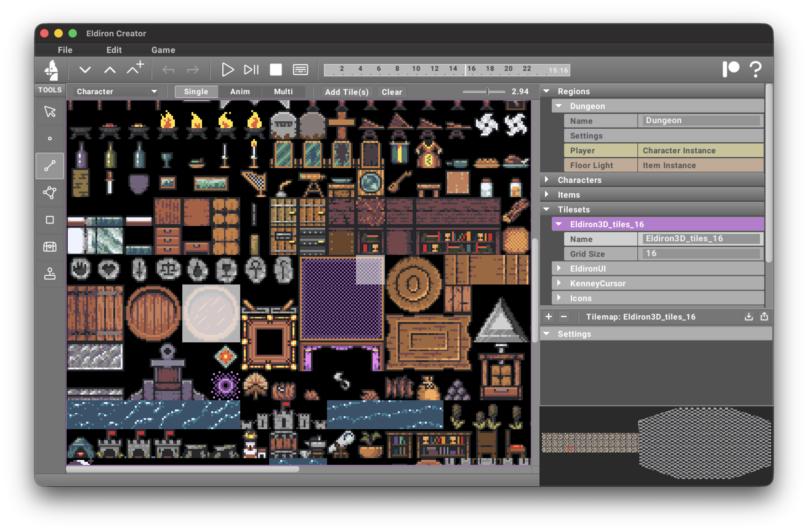The width and height of the screenshot is (808, 532).
Task: Open the Character dropdown above the tileset
Action: (115, 91)
